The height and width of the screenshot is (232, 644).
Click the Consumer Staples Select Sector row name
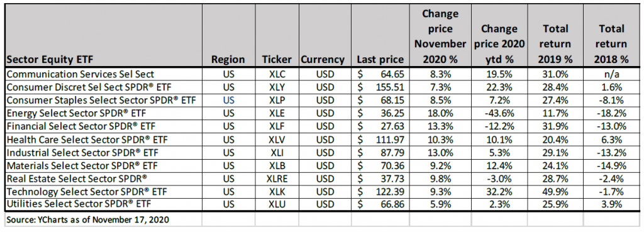103,100
